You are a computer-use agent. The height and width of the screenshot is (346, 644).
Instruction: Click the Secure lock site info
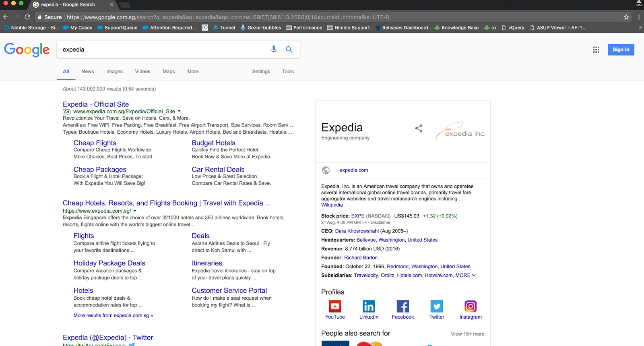[x=50, y=17]
